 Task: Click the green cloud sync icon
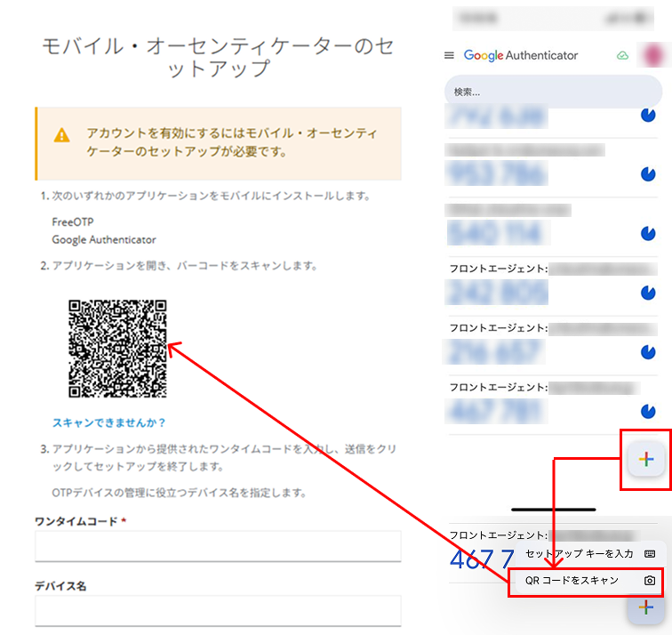click(x=623, y=55)
